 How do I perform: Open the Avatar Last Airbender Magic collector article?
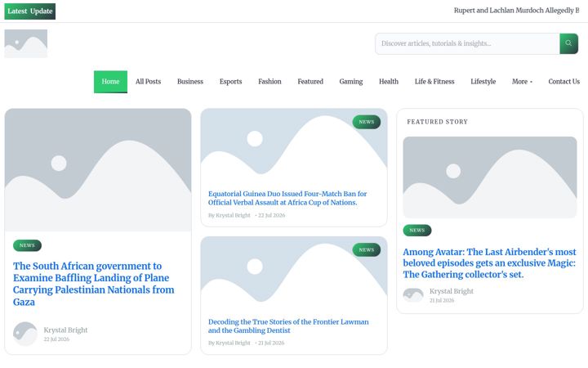pos(489,263)
